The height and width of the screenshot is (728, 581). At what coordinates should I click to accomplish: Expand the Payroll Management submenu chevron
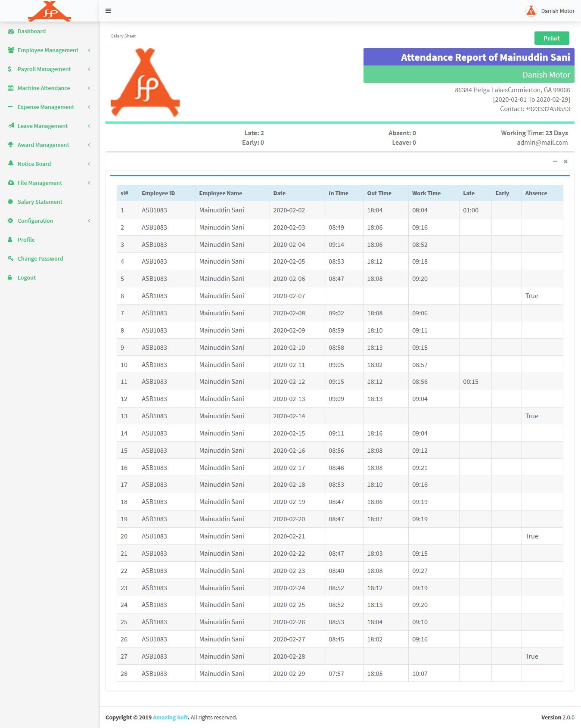pyautogui.click(x=89, y=69)
